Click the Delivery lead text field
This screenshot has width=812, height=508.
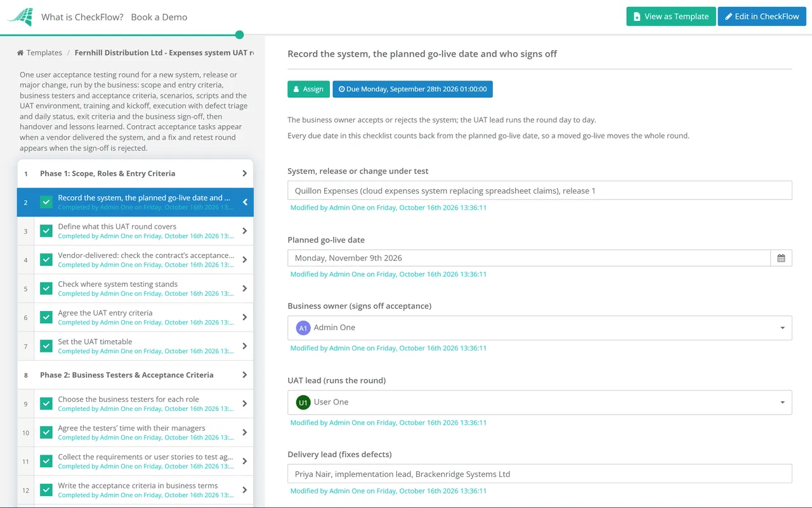tap(540, 474)
